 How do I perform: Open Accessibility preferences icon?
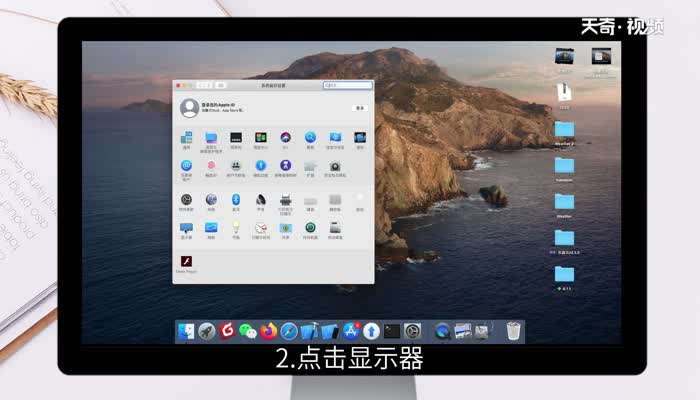click(x=261, y=165)
